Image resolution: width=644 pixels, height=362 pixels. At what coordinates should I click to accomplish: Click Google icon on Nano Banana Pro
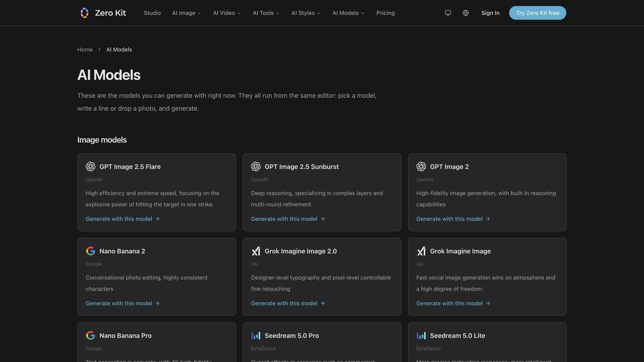click(91, 335)
